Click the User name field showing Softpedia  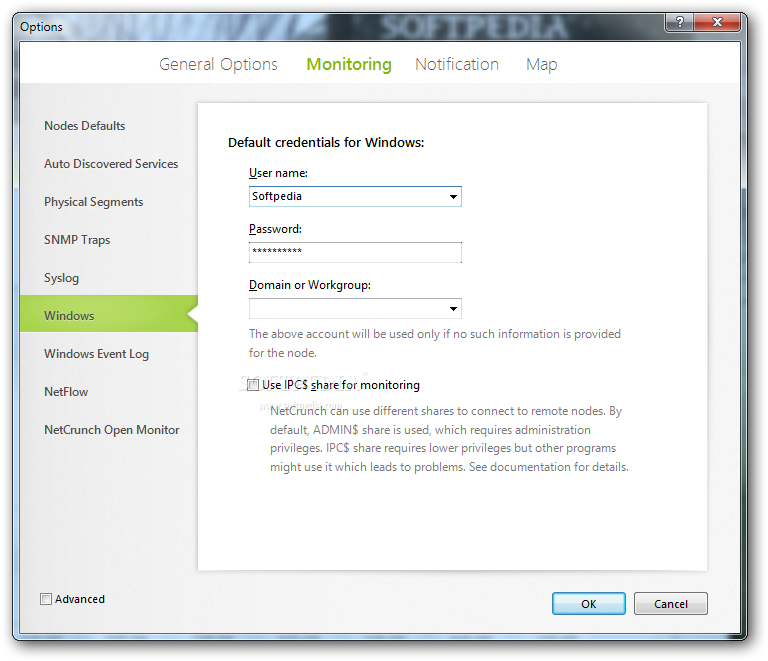[x=355, y=196]
